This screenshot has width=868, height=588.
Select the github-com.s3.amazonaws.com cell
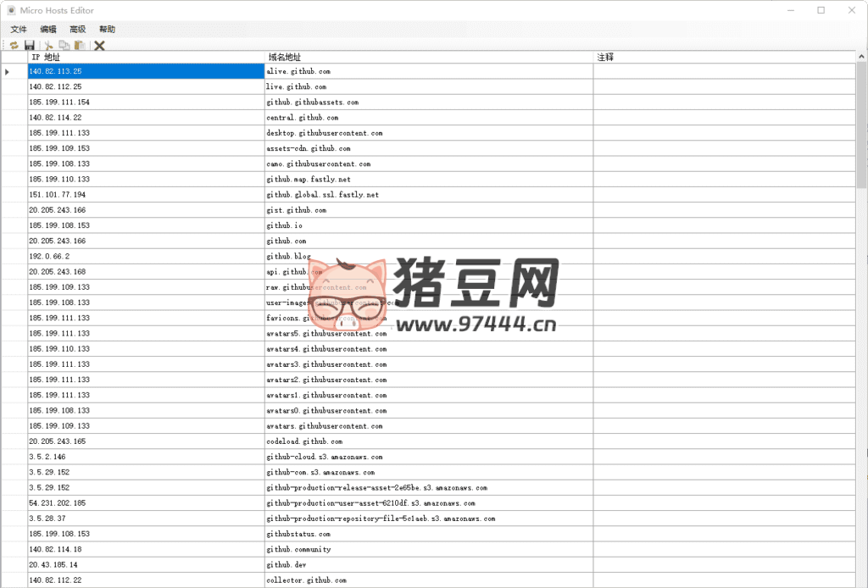[428, 473]
